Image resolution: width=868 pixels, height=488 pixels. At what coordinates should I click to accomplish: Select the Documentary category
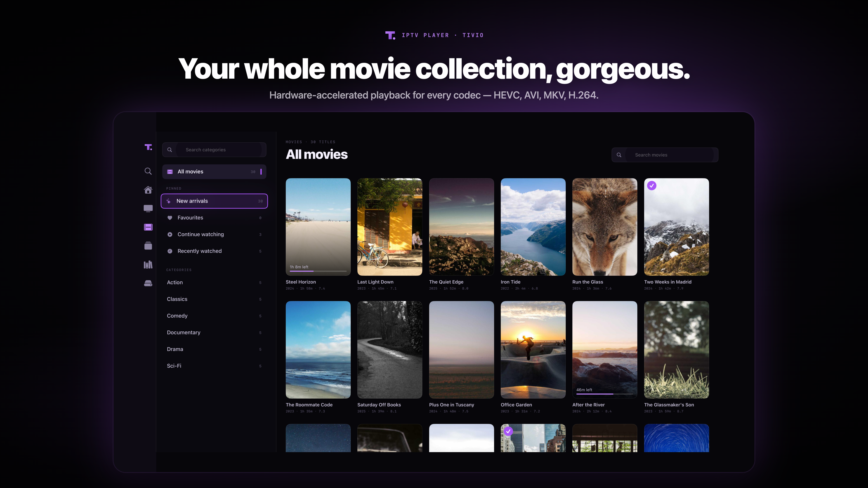[x=214, y=332]
